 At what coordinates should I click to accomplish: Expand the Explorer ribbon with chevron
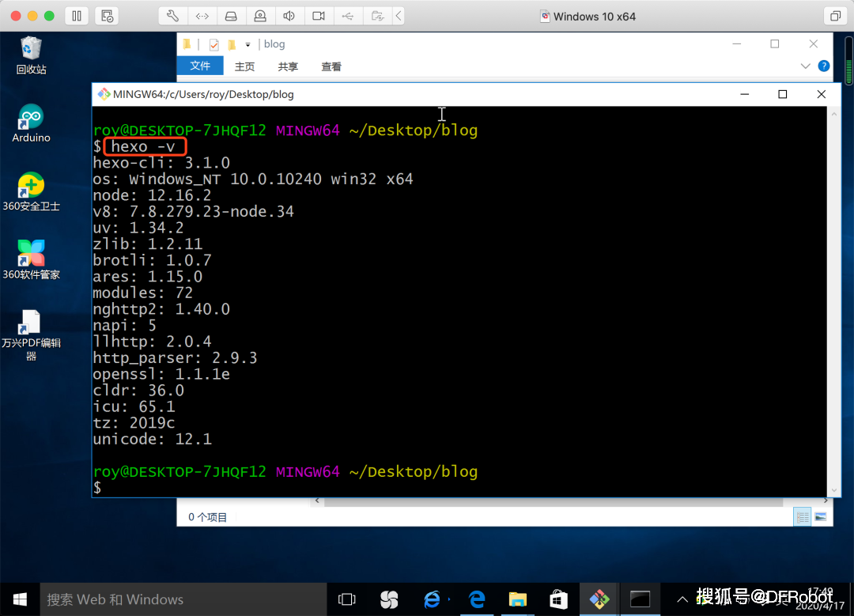click(806, 66)
